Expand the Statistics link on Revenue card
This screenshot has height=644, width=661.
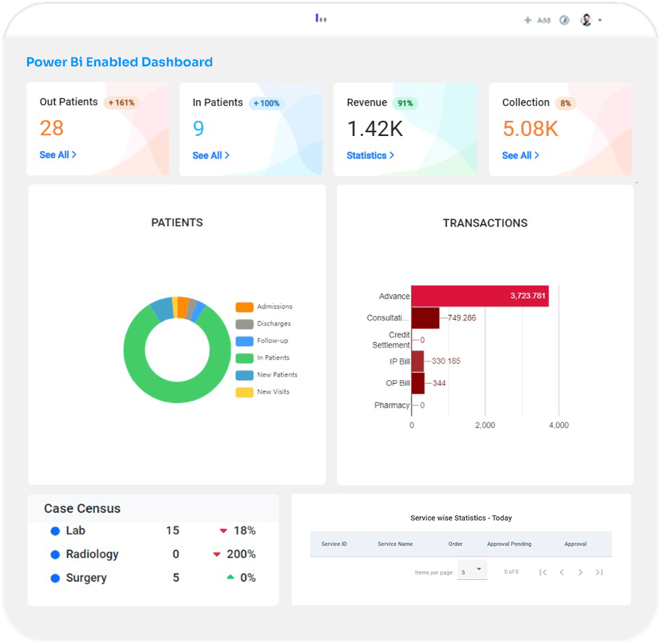click(370, 155)
